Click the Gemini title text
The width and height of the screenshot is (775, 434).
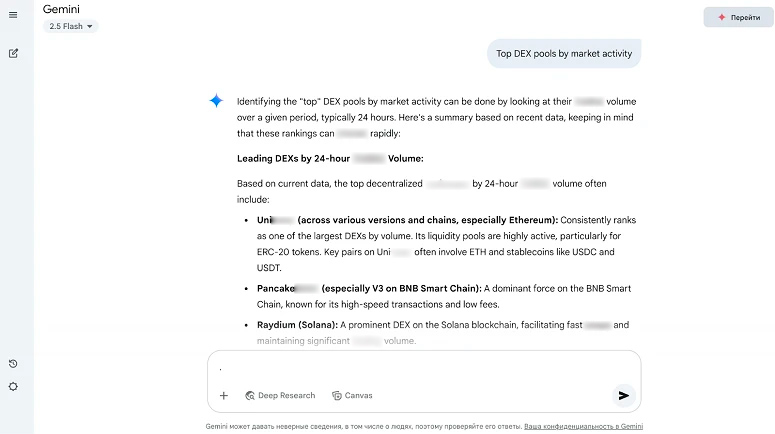click(x=61, y=9)
